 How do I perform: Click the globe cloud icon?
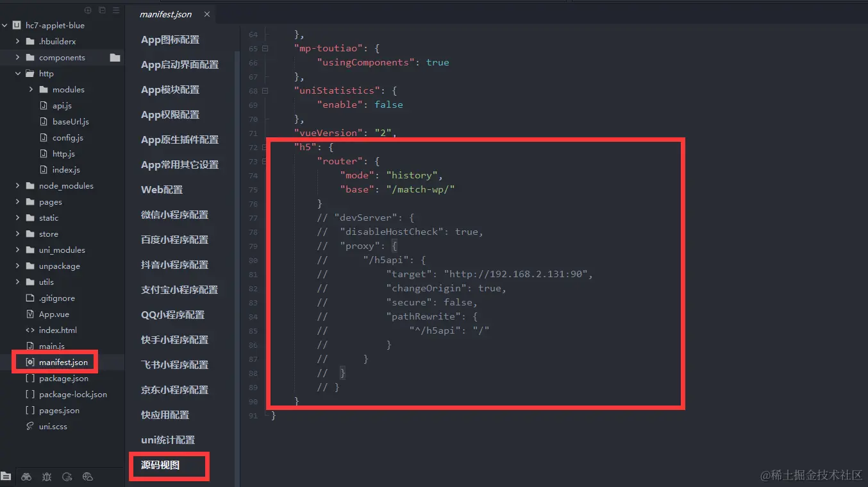88,477
